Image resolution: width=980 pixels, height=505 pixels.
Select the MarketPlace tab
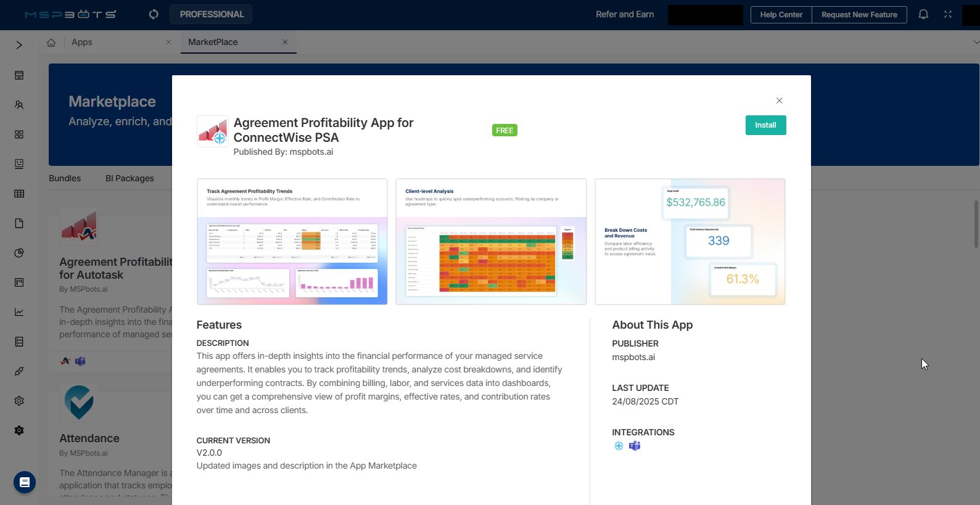213,42
